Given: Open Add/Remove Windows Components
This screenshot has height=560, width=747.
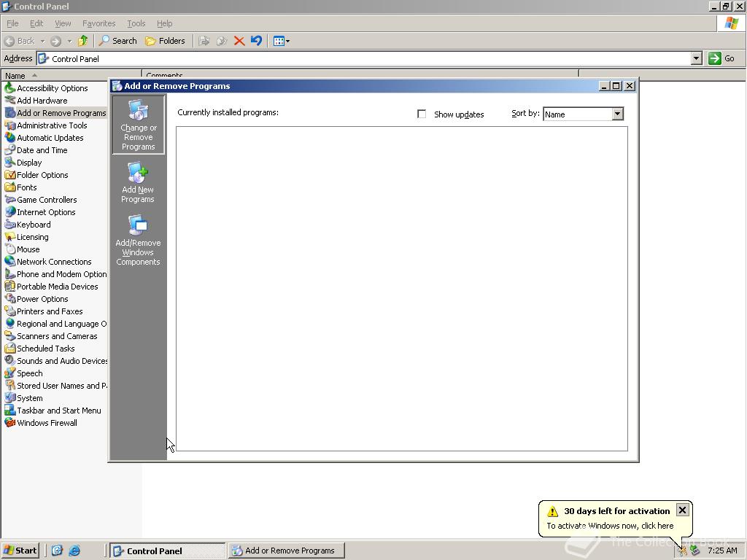Looking at the screenshot, I should click(x=138, y=241).
